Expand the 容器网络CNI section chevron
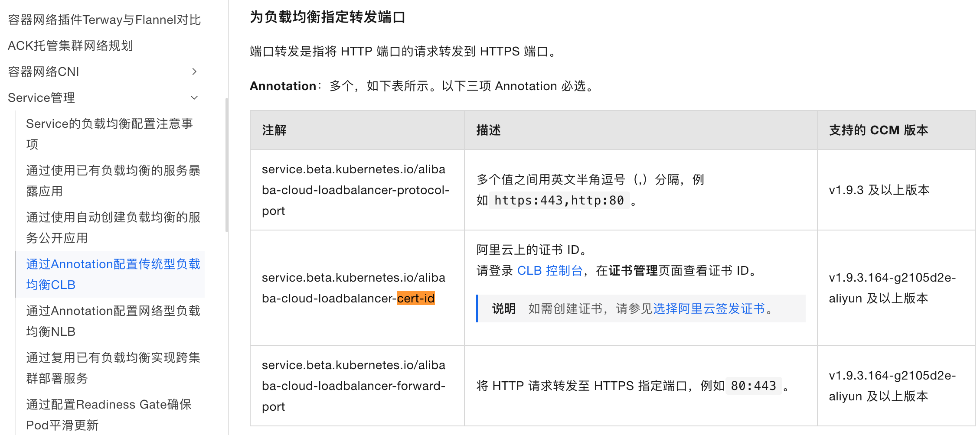Screen dimensions: 980x435 point(194,71)
